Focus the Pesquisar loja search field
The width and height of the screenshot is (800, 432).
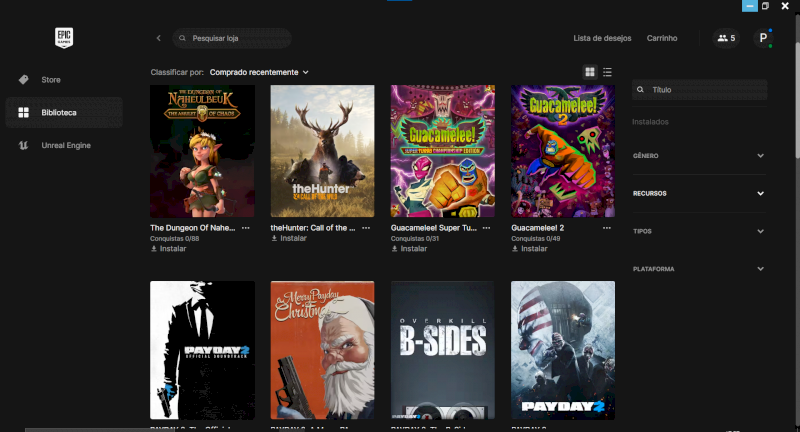pyautogui.click(x=232, y=38)
